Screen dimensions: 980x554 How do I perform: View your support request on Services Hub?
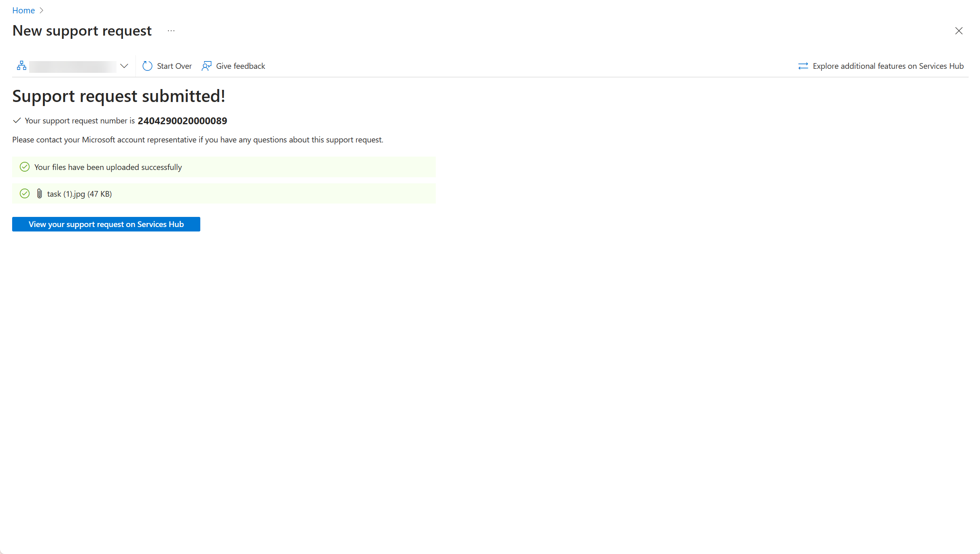(x=106, y=224)
